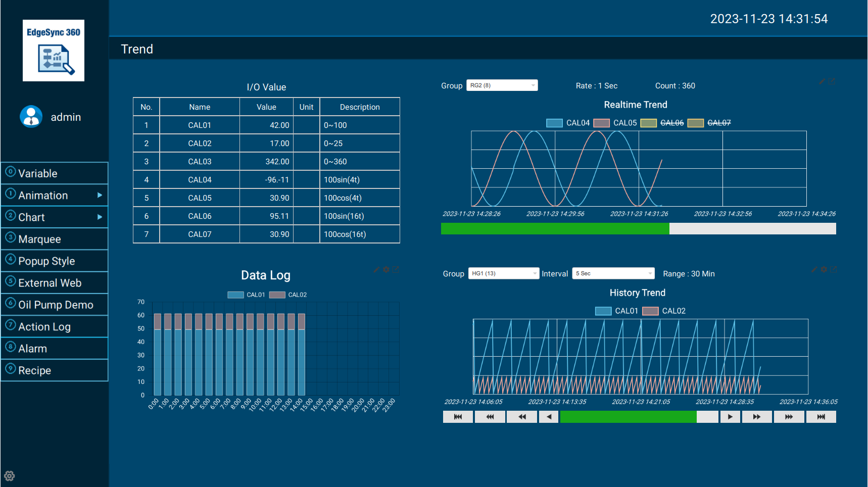Go to the Alarm page
The height and width of the screenshot is (487, 868).
point(55,349)
